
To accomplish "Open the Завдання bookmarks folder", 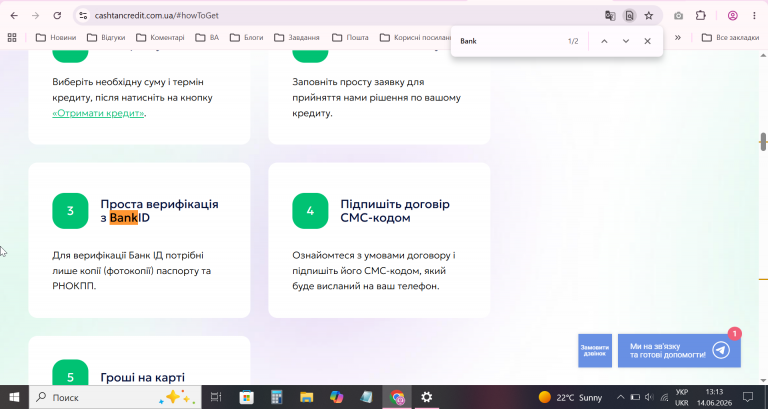I will coord(297,37).
